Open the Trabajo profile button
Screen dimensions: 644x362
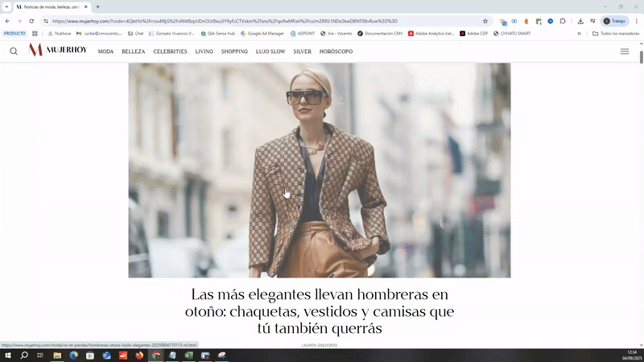(x=615, y=21)
